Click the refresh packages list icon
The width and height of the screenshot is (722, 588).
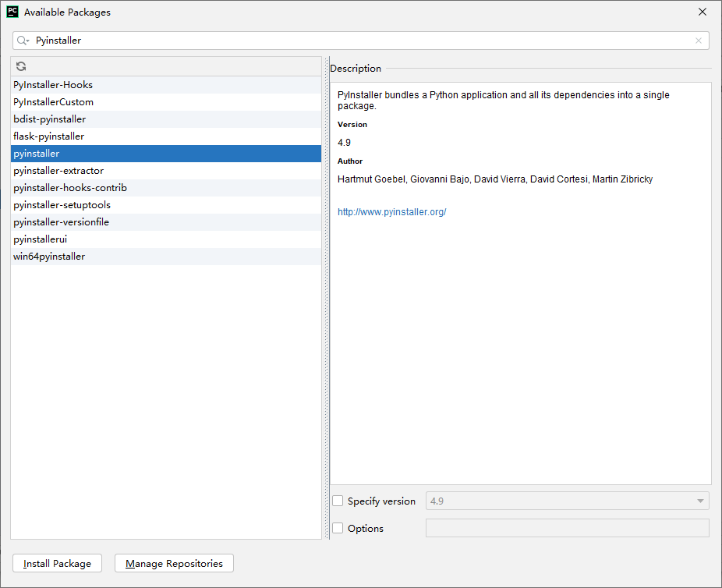pos(21,66)
